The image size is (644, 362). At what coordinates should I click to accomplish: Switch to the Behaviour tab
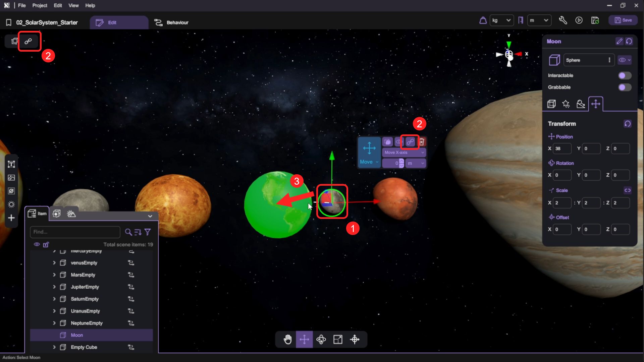tap(171, 22)
